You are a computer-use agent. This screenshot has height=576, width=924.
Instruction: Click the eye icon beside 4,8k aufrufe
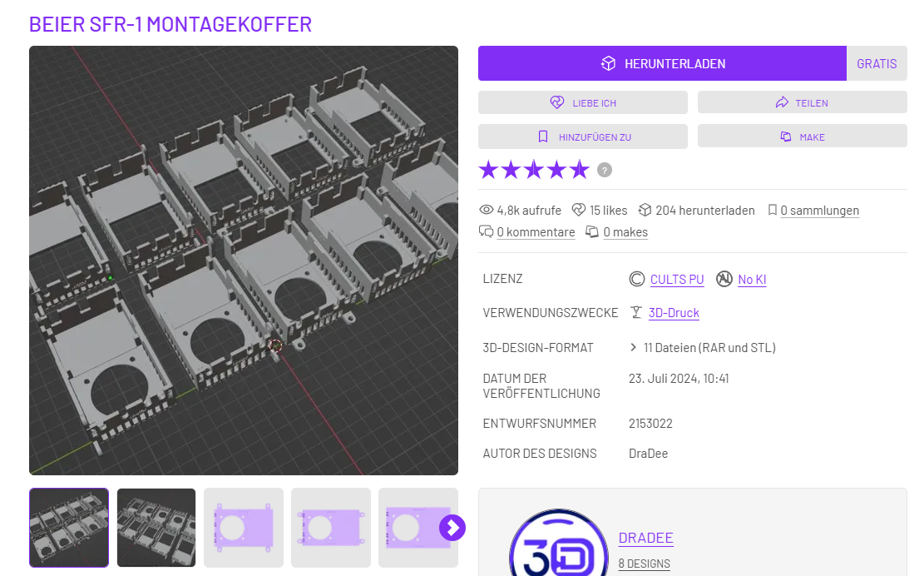[486, 210]
